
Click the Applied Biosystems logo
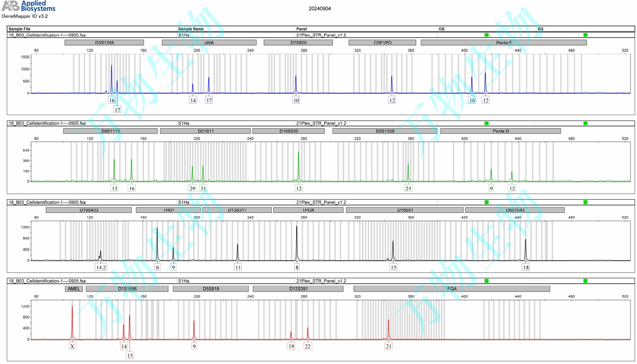(28, 6)
